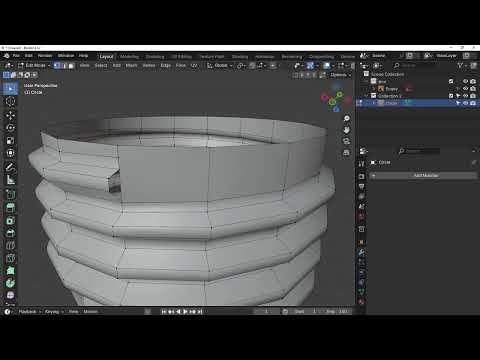
Task: Toggle exclude checkbox for the first collection
Action: coord(451,81)
